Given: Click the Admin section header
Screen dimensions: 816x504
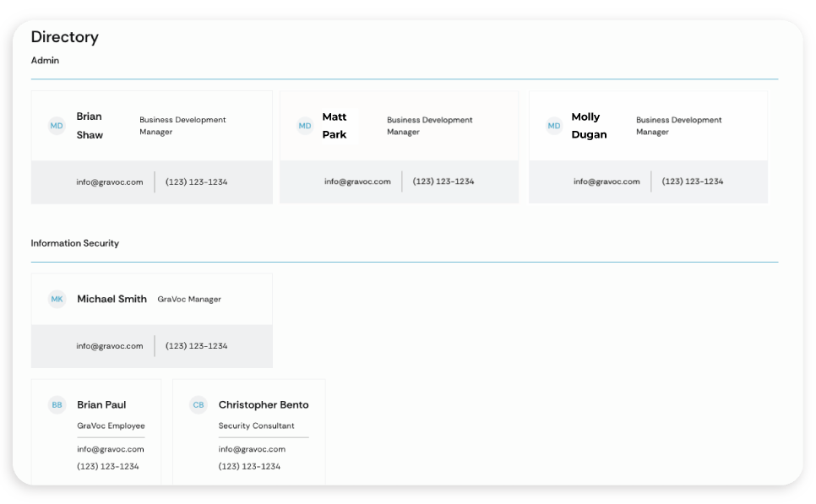Looking at the screenshot, I should click(x=45, y=60).
